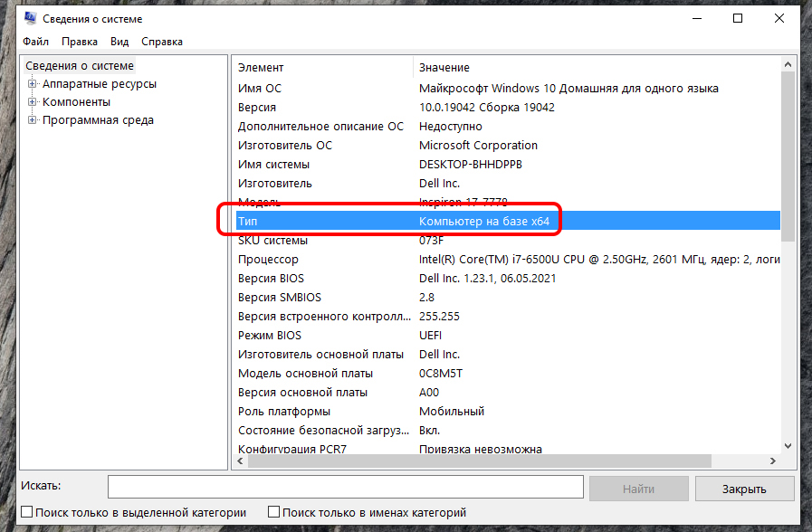This screenshot has width=812, height=532.
Task: Open the Файл menu
Action: [36, 42]
